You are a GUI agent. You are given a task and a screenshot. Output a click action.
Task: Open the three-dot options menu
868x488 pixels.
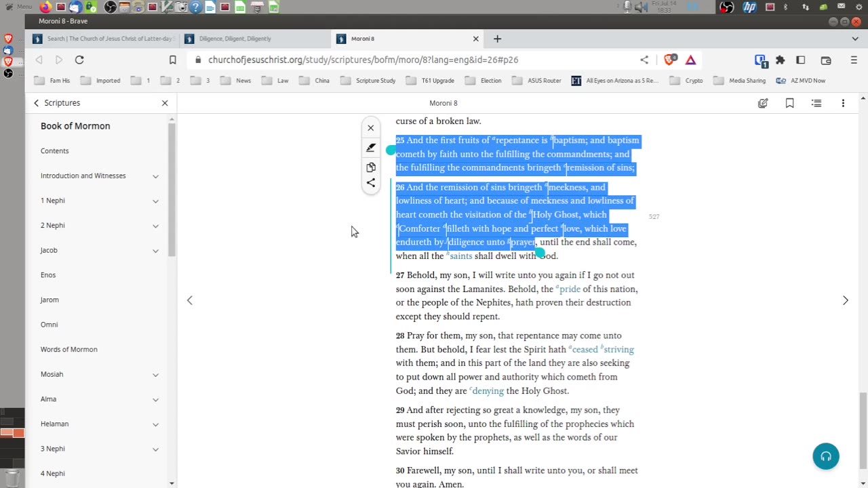click(x=843, y=103)
